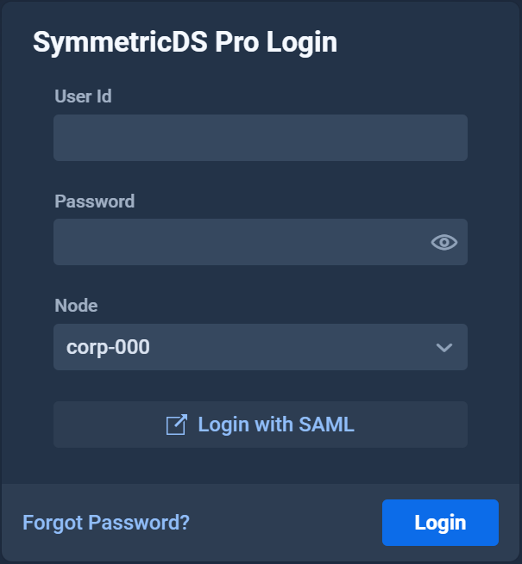Screen dimensions: 522x564
Task: Click the Node label above dropdown
Action: (76, 306)
